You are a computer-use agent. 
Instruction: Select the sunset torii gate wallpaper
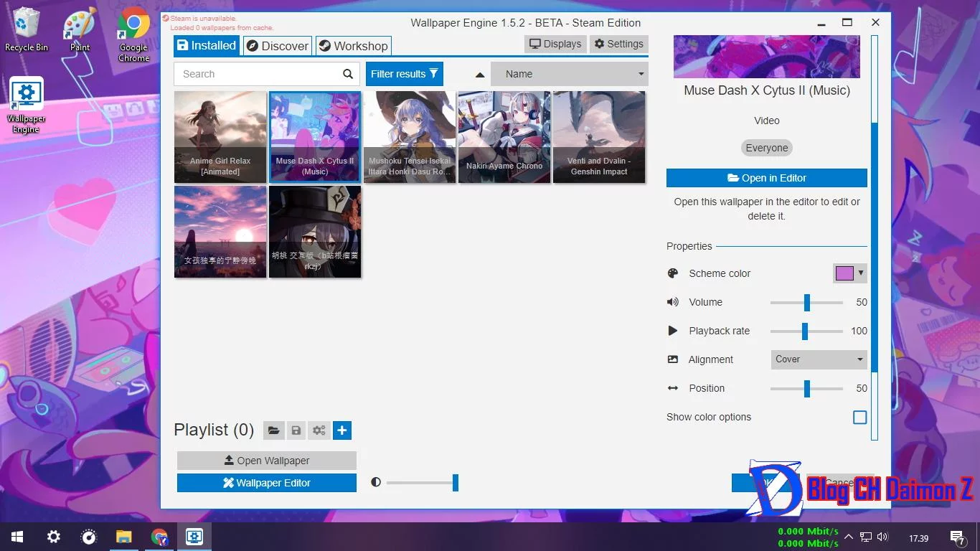(220, 232)
